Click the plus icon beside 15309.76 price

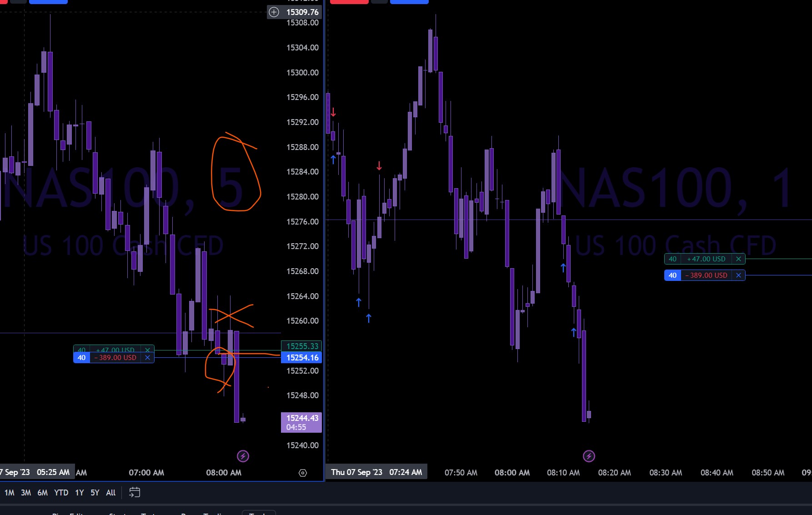coord(274,12)
